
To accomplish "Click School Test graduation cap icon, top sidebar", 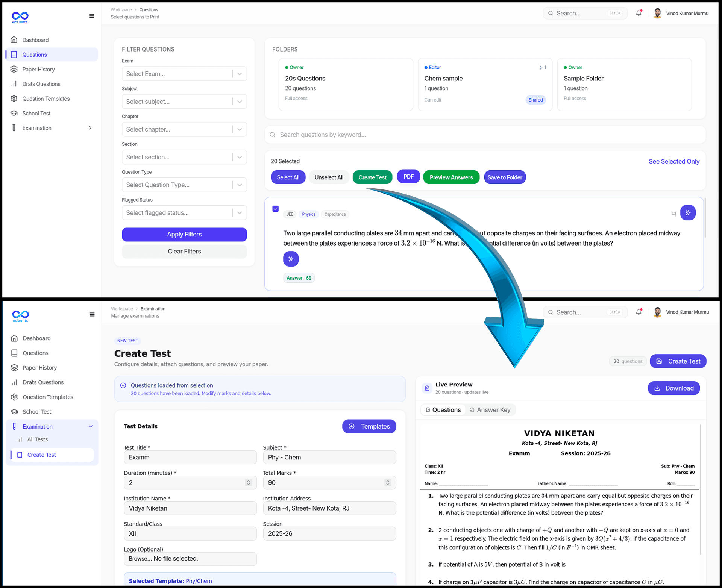I will point(14,113).
